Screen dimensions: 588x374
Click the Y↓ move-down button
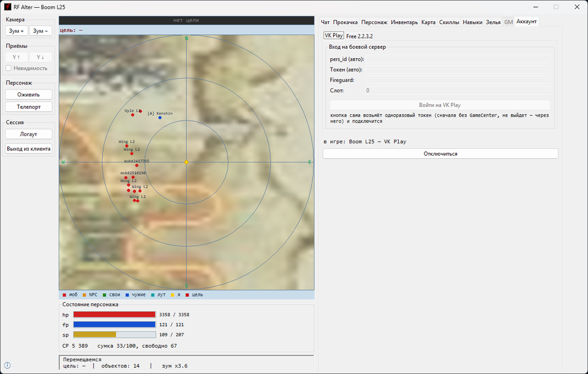click(x=41, y=57)
